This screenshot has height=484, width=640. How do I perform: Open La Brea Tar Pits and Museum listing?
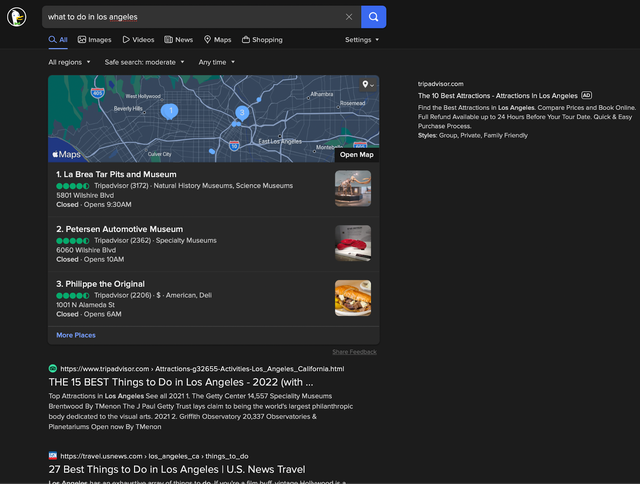coord(116,174)
